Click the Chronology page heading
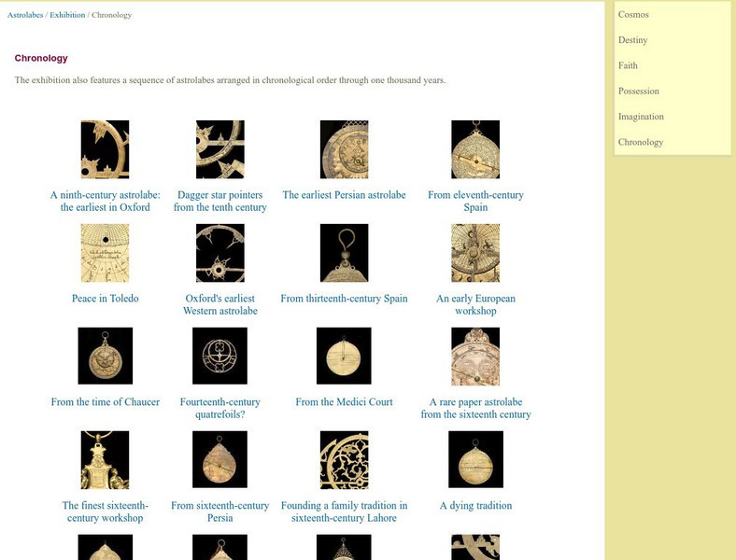 (x=41, y=58)
